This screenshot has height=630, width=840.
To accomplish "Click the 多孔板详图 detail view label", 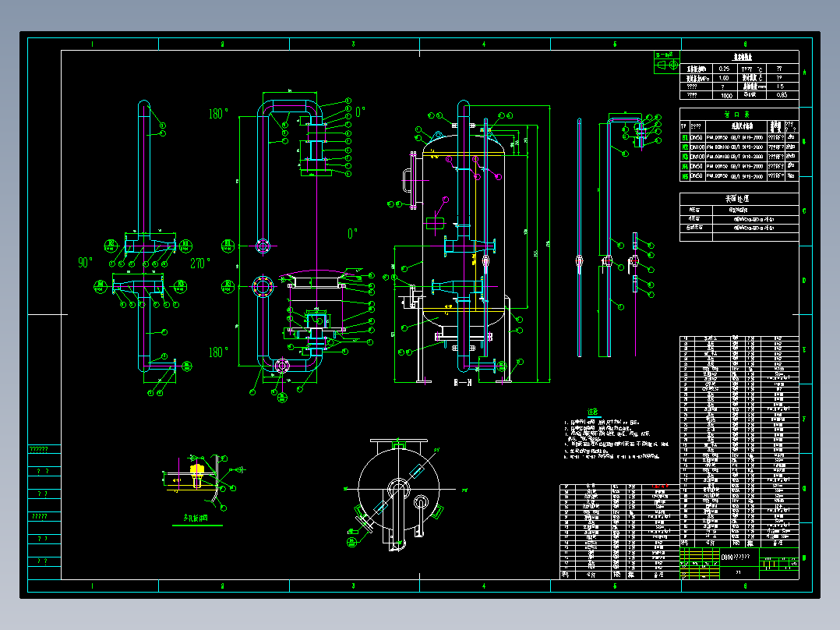I will [x=196, y=518].
